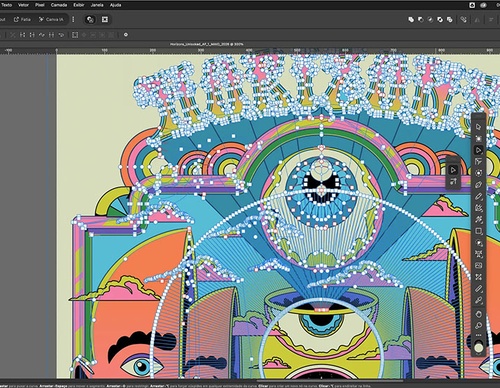Select the Artboard tool below Move tool
This screenshot has width=500, height=388.
(479, 138)
